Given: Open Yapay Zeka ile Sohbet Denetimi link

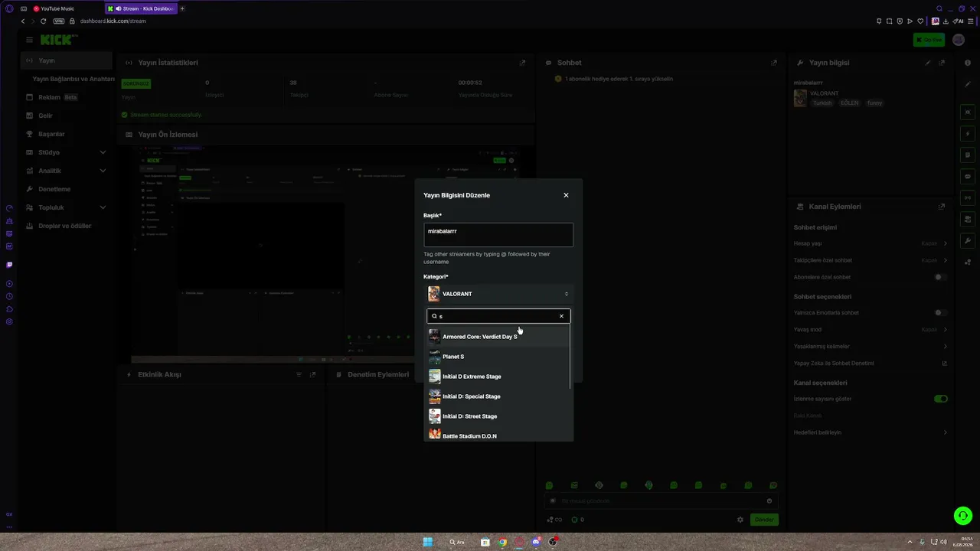Looking at the screenshot, I should pos(871,364).
